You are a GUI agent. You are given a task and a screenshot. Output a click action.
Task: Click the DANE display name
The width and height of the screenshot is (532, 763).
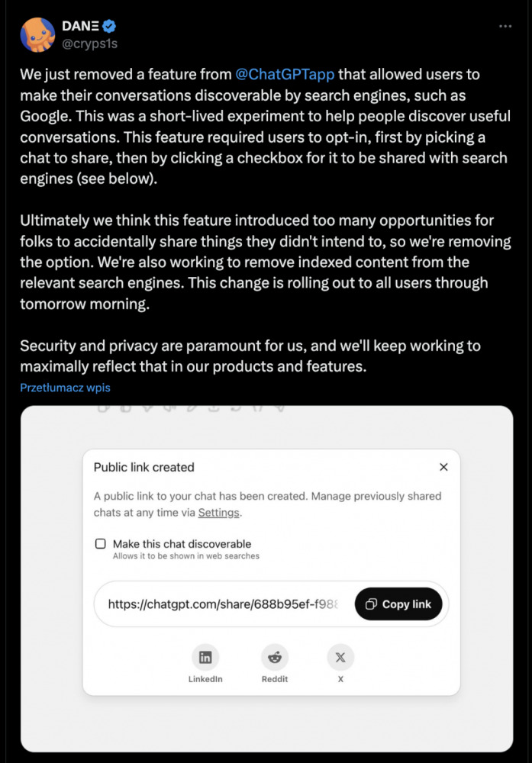pos(80,26)
